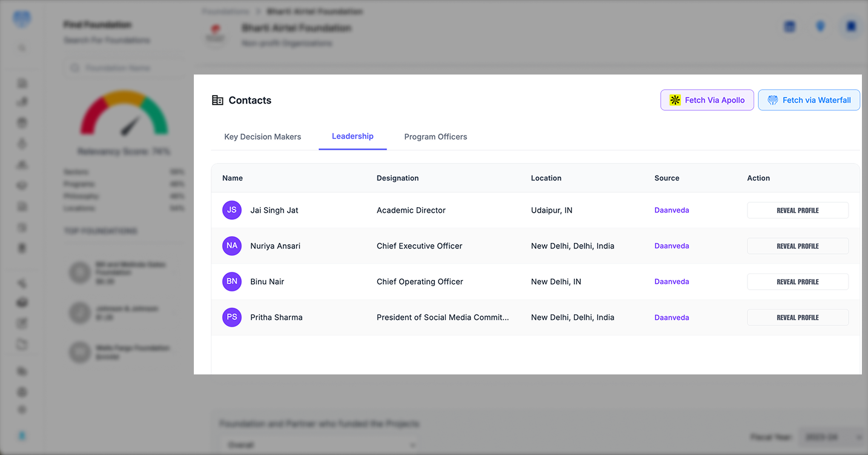
Task: Click the Contacts building icon
Action: [217, 101]
